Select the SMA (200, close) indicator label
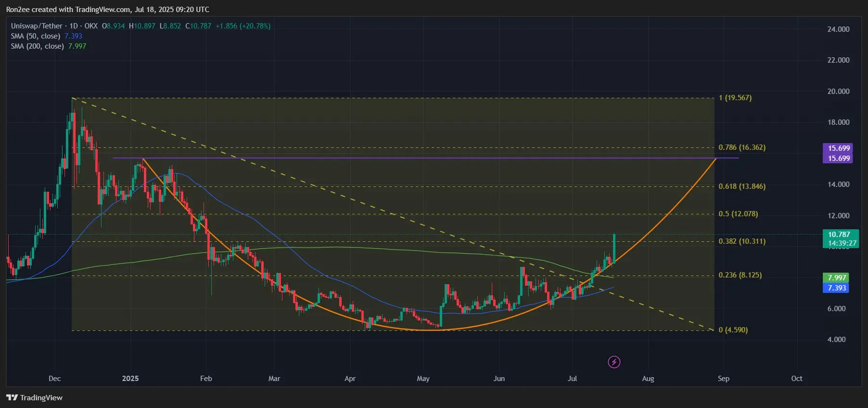 point(38,46)
